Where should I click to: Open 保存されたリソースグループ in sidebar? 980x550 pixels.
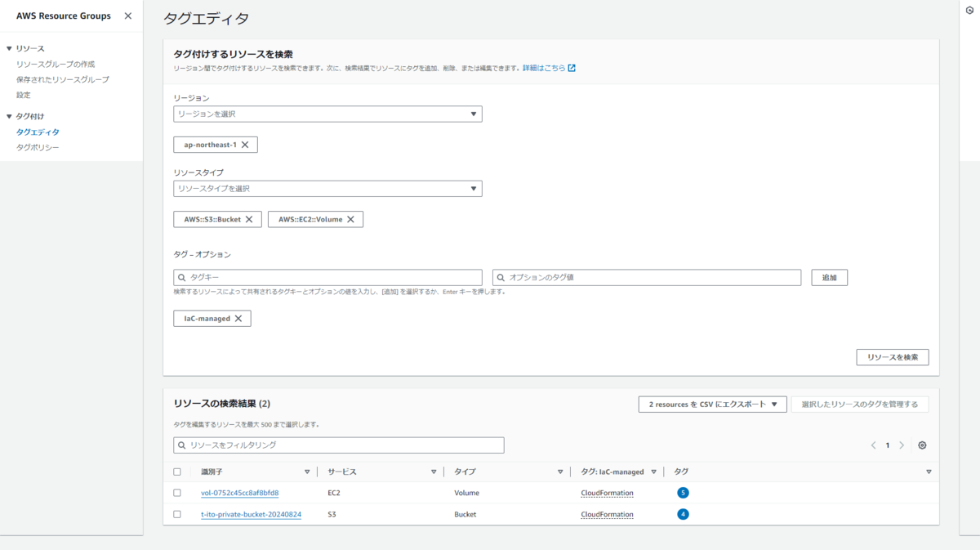[63, 79]
